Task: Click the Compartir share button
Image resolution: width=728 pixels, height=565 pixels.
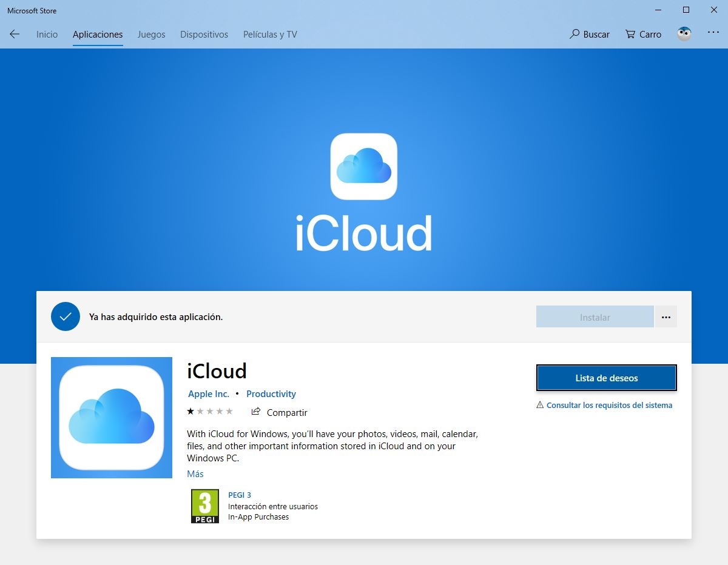Action: pos(279,412)
